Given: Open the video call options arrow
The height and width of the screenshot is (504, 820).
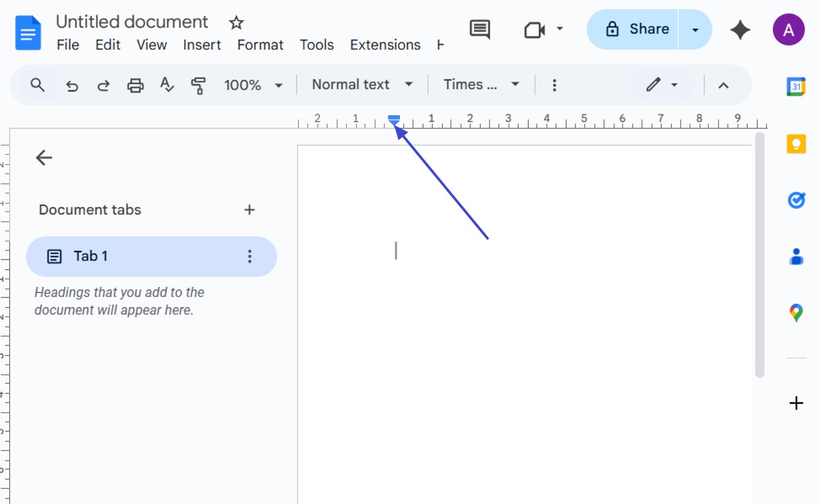Looking at the screenshot, I should pyautogui.click(x=559, y=29).
